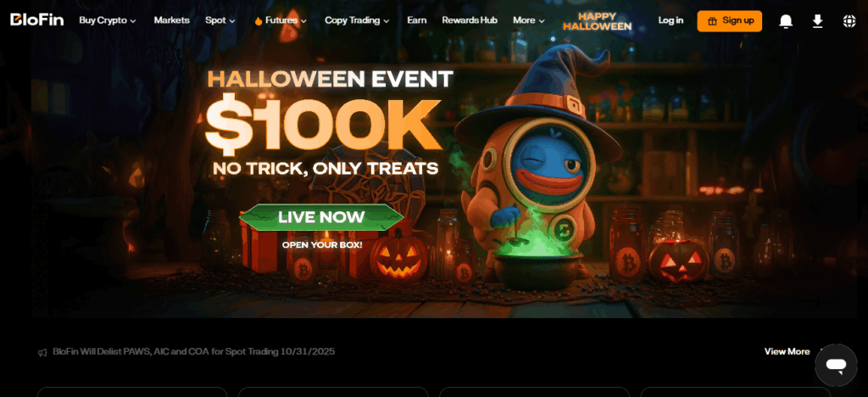Expand the Spot menu chevron

pos(232,21)
